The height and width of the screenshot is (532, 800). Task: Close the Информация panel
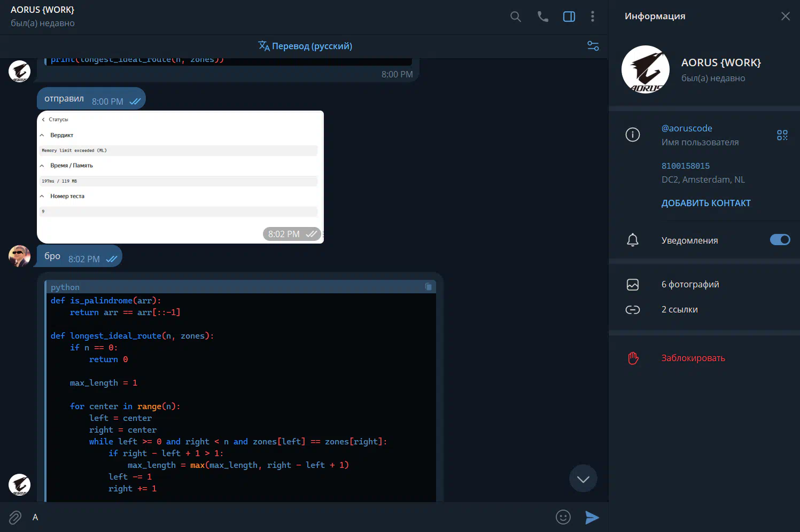pyautogui.click(x=786, y=16)
